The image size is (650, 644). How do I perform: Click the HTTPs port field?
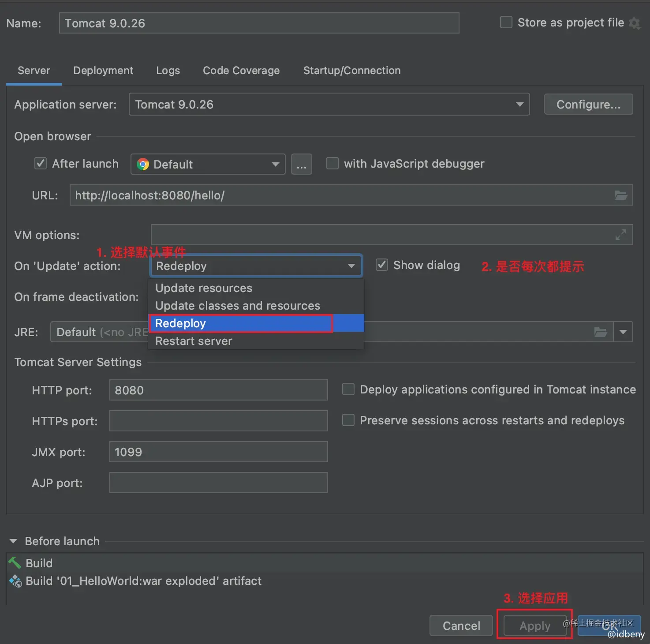(x=219, y=421)
